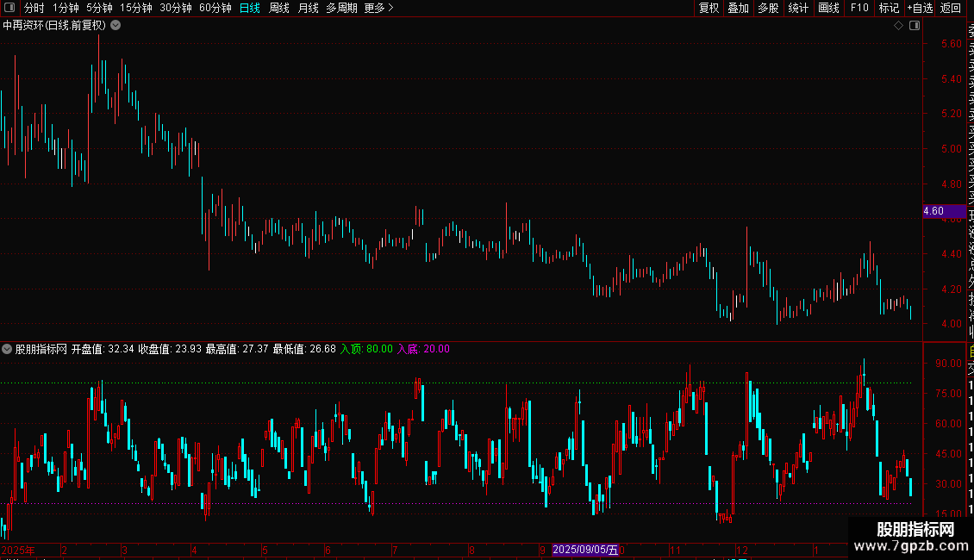Image resolution: width=974 pixels, height=560 pixels.
Task: Click the 2025年 label on time axis
Action: coord(18,550)
